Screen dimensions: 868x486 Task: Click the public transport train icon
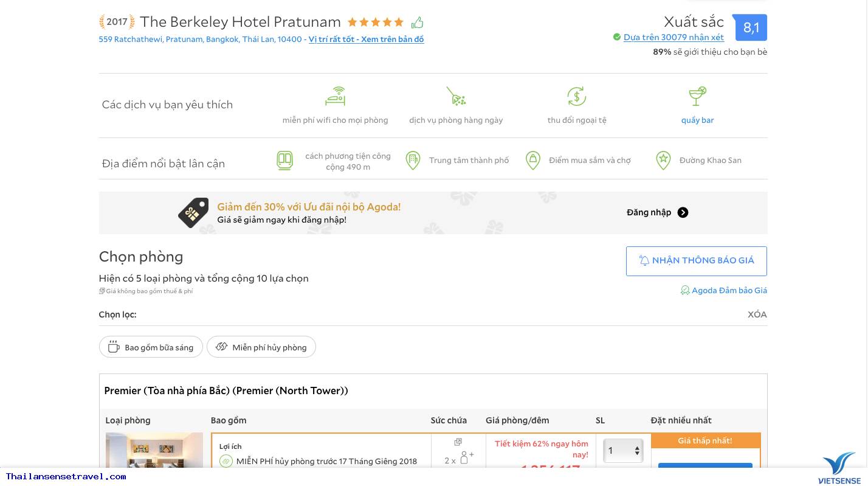(284, 161)
